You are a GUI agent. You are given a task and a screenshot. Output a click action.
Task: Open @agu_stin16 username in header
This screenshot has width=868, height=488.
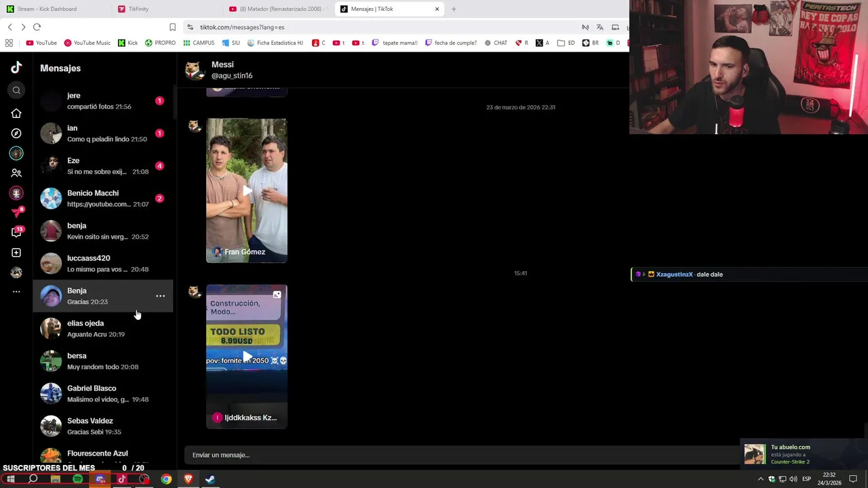232,76
